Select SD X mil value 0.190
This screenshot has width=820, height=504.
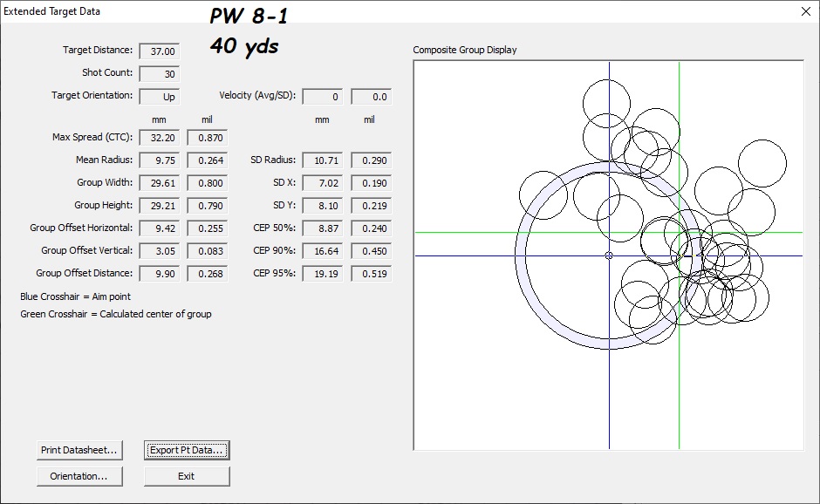pyautogui.click(x=372, y=183)
